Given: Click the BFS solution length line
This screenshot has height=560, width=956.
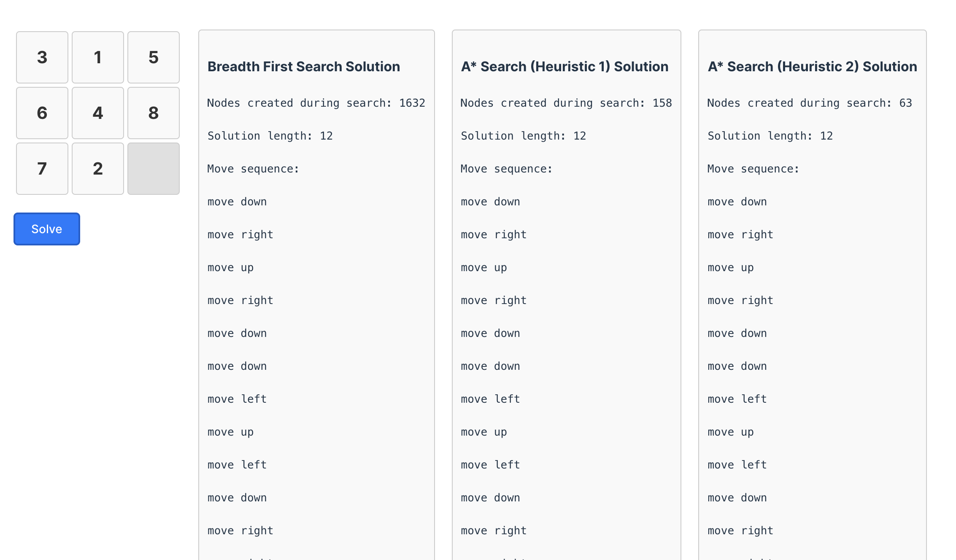Looking at the screenshot, I should [x=270, y=136].
